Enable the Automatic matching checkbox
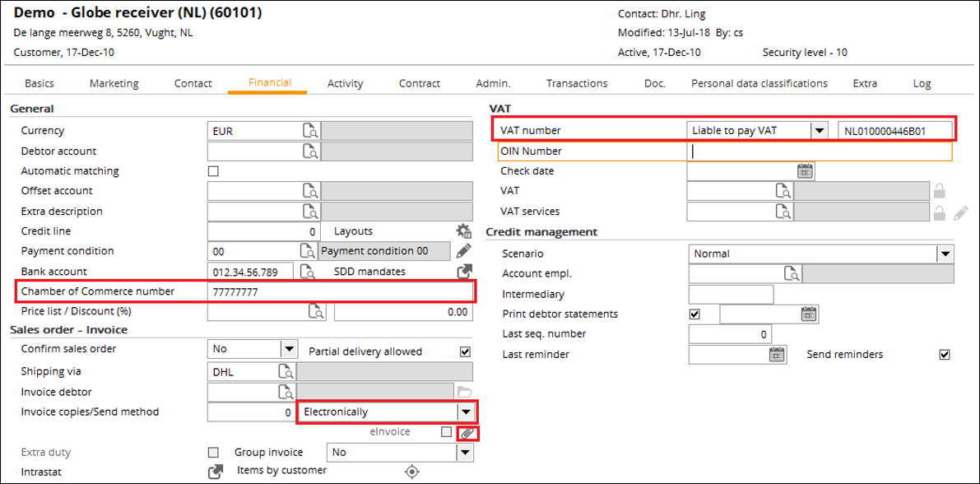Image resolution: width=980 pixels, height=484 pixels. tap(213, 170)
